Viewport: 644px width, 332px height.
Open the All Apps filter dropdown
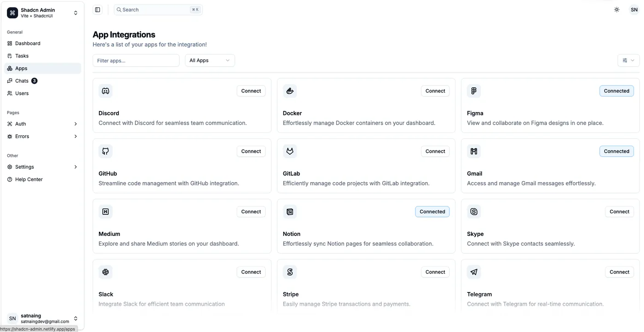pyautogui.click(x=210, y=61)
